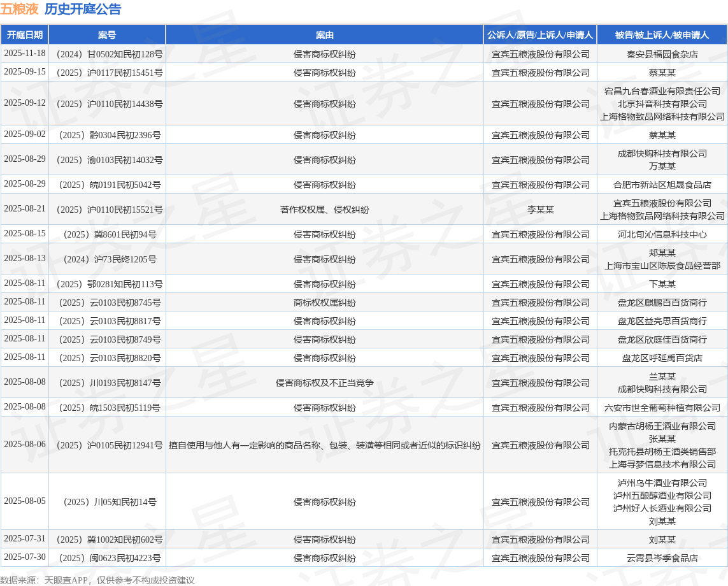
Task: Click case cause 商标权权属纠纷
Action: (325, 303)
